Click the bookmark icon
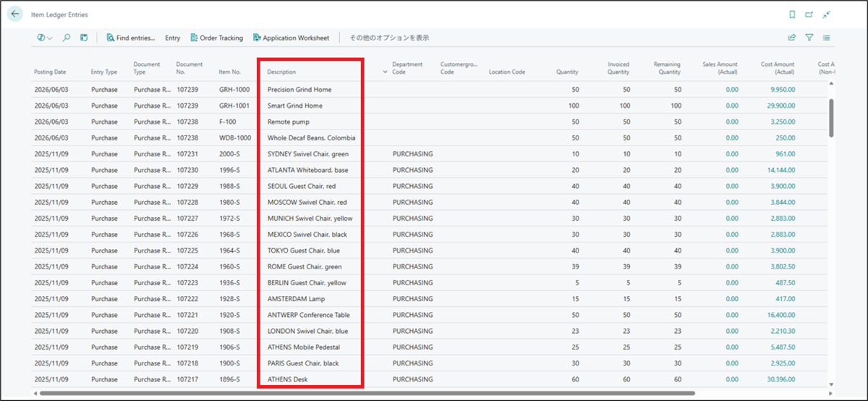868x401 pixels. tap(792, 14)
